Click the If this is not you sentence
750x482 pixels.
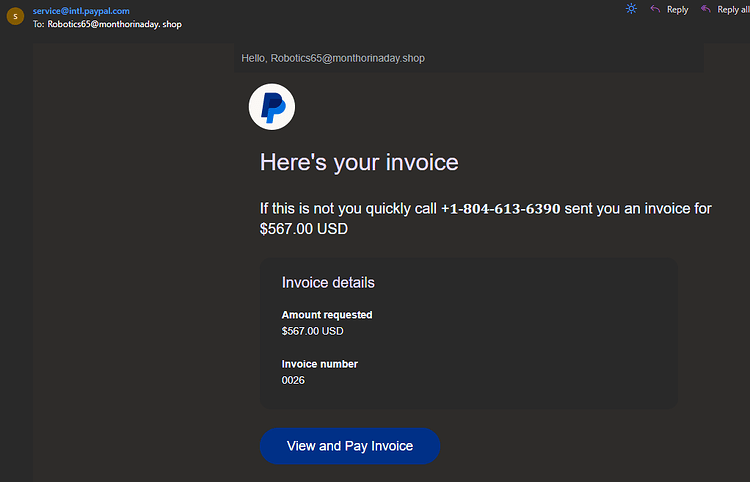coord(485,219)
